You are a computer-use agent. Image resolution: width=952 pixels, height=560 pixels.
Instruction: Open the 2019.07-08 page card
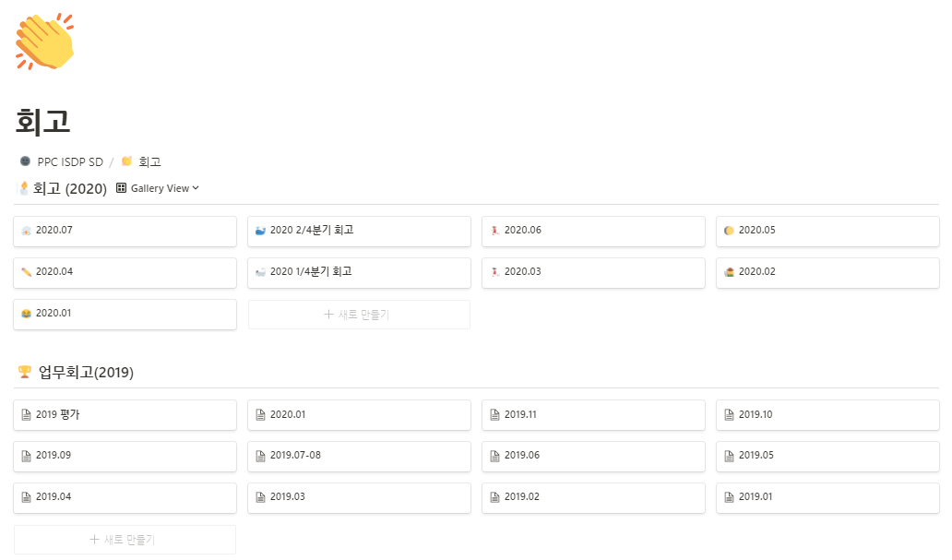(359, 456)
